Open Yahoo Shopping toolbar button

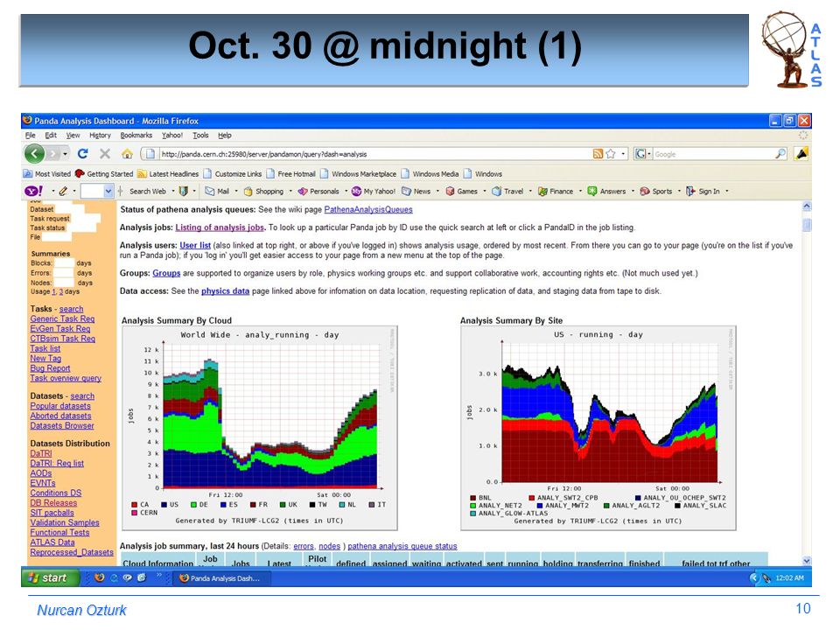263,192
